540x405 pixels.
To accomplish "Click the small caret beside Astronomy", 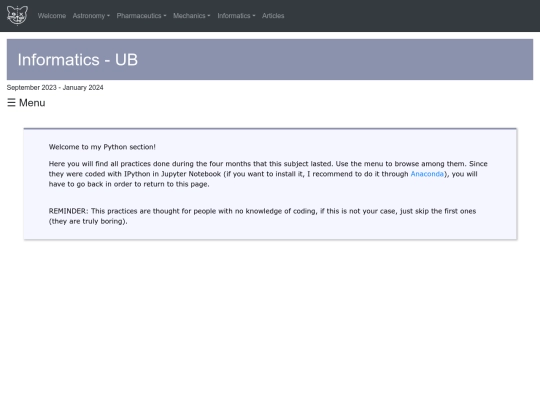I will click(x=108, y=16).
